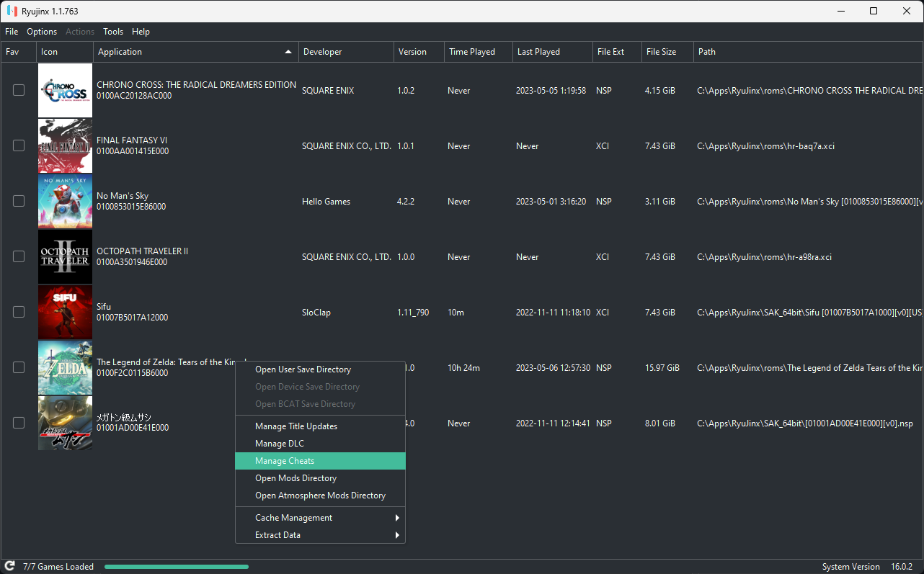Click SQUARE ENIX developer cell for Chrono Cross
This screenshot has width=924, height=574.
(x=328, y=91)
